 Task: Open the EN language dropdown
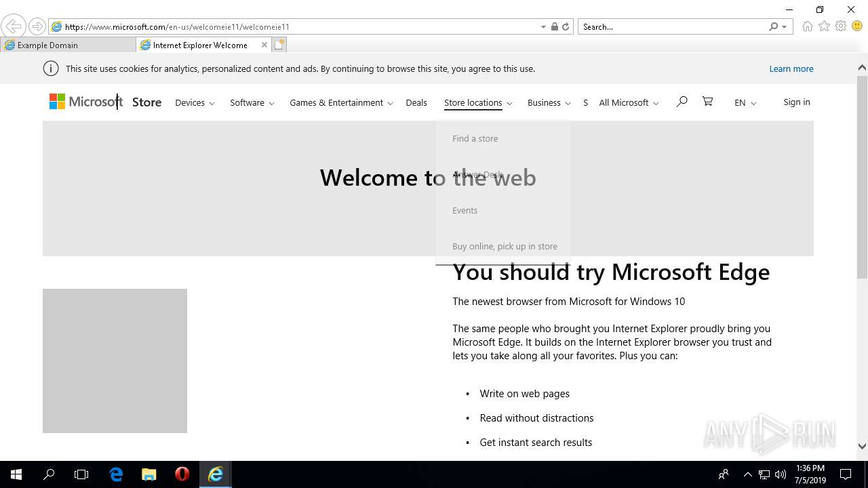[745, 102]
